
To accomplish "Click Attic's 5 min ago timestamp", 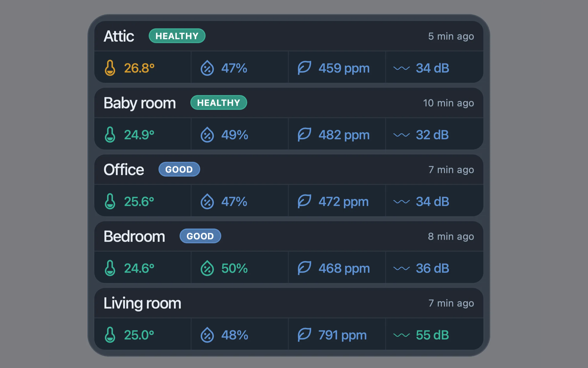I will pos(451,37).
